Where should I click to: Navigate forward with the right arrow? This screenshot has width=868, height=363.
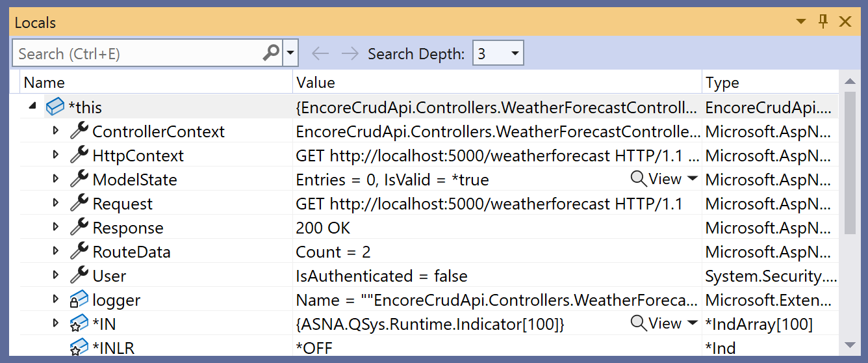pyautogui.click(x=350, y=53)
